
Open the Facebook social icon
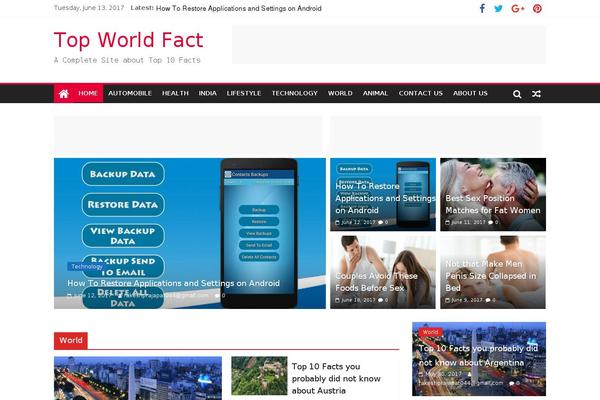482,8
